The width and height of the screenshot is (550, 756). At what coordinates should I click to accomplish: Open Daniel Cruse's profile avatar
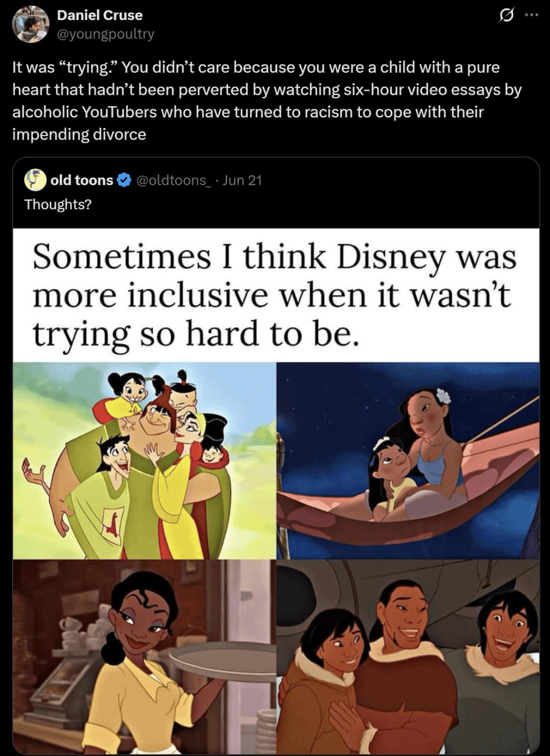pos(30,24)
